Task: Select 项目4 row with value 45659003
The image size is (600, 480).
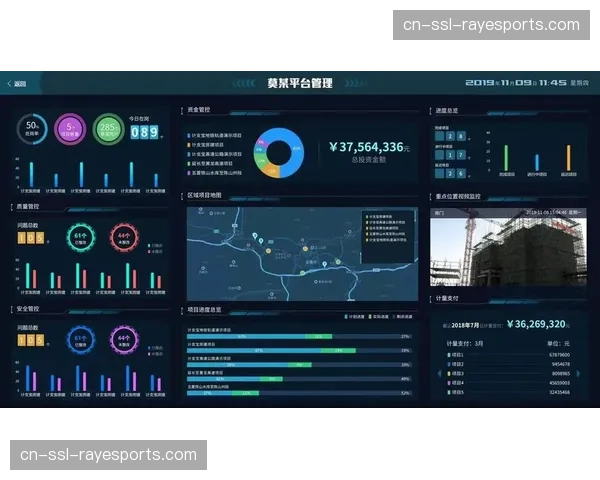Action: coord(509,383)
